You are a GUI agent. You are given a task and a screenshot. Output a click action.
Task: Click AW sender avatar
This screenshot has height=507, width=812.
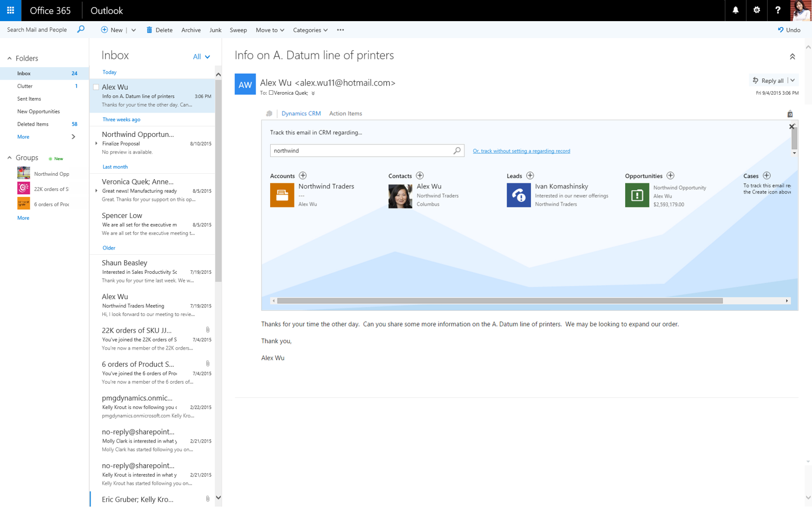(x=245, y=84)
